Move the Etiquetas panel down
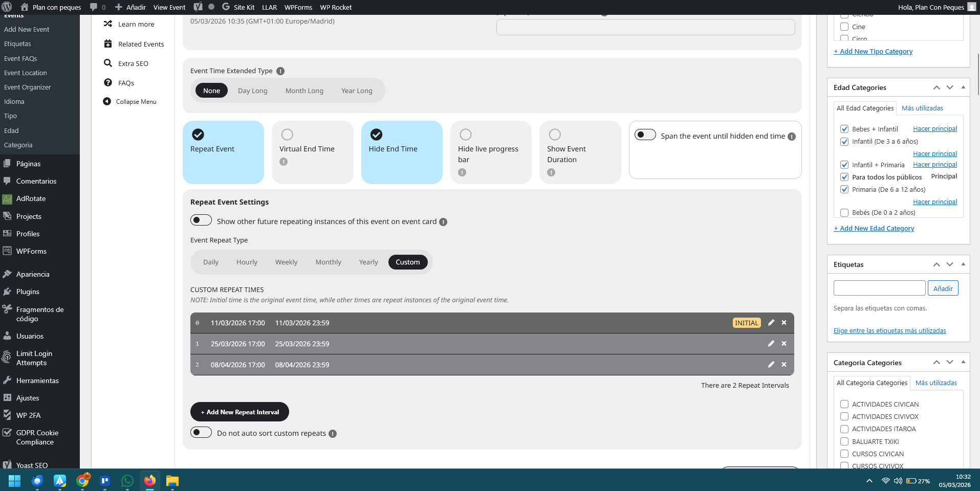 coord(950,264)
